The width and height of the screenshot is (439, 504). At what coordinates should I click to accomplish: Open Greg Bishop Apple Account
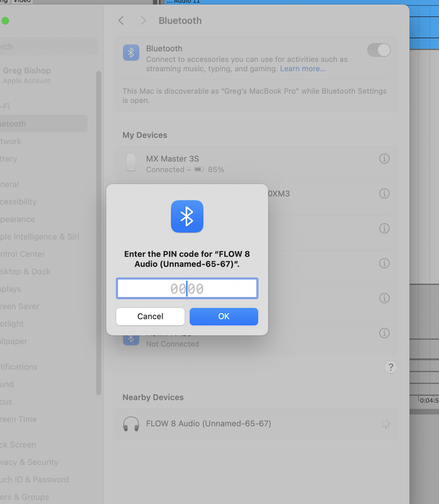tap(26, 75)
